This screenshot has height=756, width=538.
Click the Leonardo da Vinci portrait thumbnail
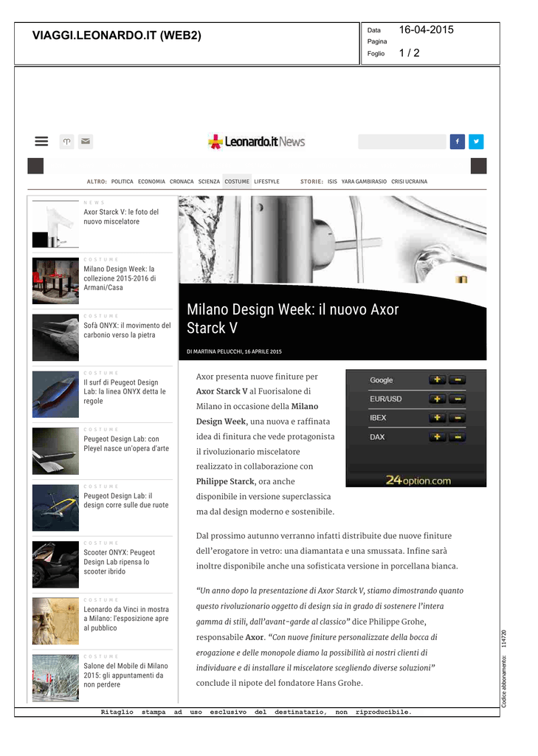[x=55, y=621]
